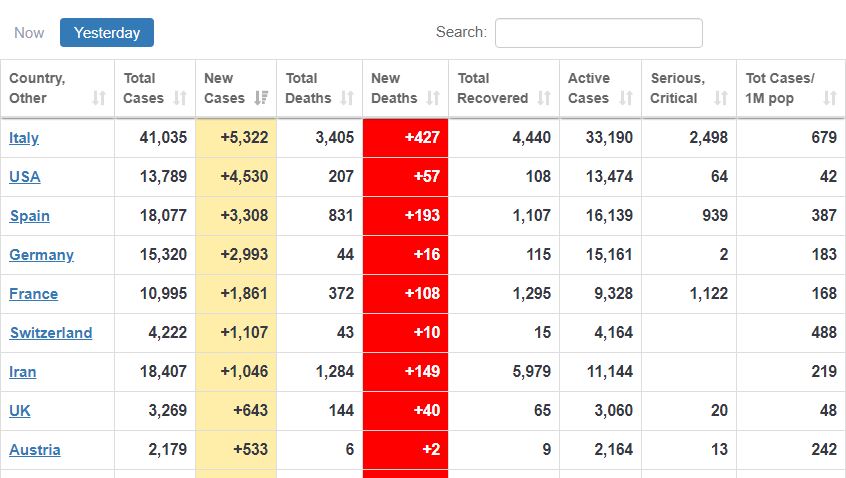
Task: Open the Austria country link
Action: [x=35, y=450]
